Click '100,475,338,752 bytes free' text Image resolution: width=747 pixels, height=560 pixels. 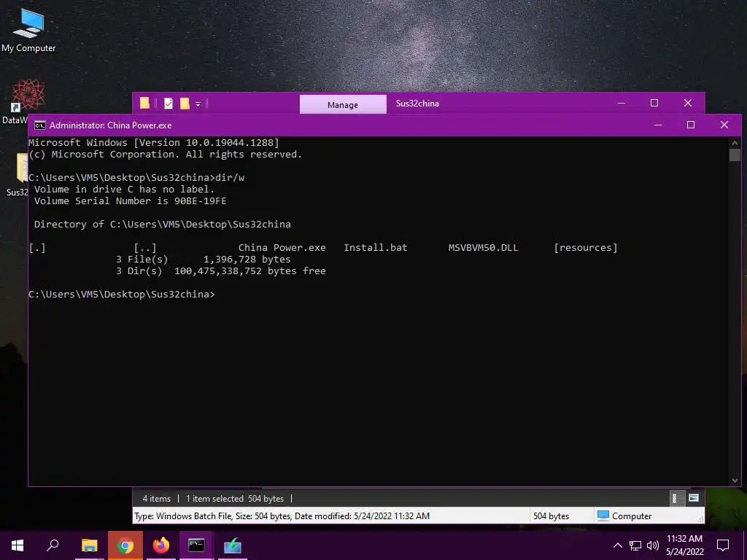(x=250, y=271)
